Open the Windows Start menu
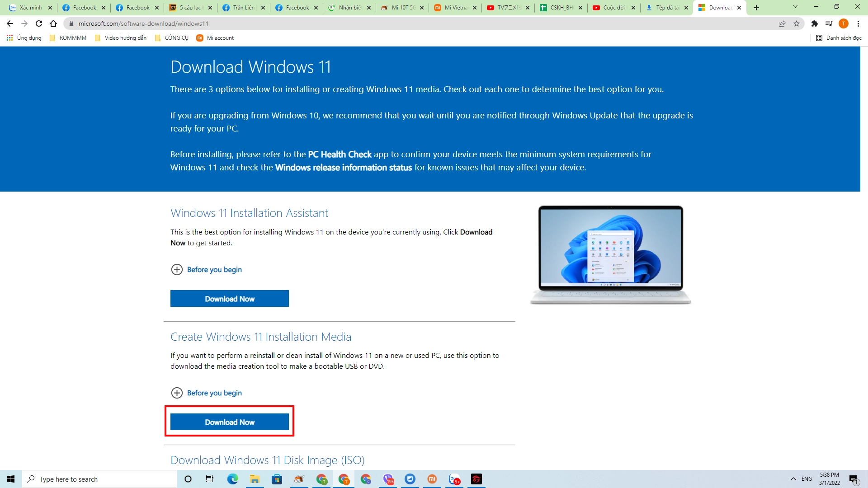Screen dimensions: 868x488 pyautogui.click(x=11, y=479)
